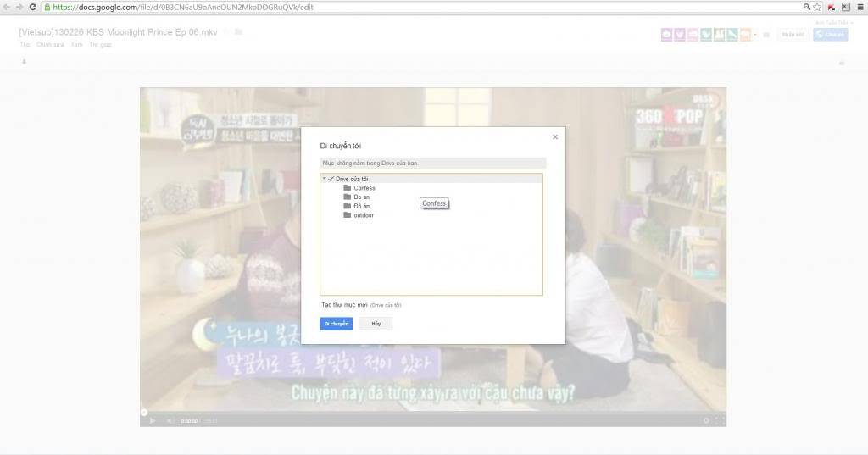Star the Moonlight Prince file
868x455 pixels.
pyautogui.click(x=225, y=32)
